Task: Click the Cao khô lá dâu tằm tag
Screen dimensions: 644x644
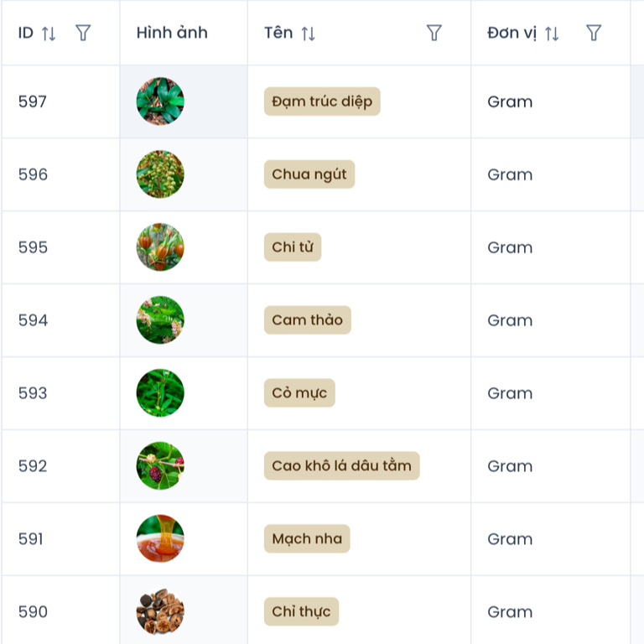Action: (x=341, y=466)
